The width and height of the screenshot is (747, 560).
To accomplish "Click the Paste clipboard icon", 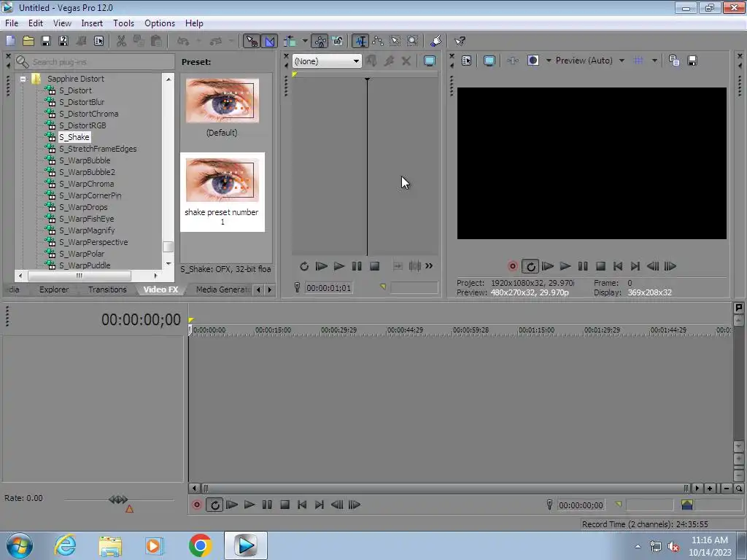I will 156,42.
